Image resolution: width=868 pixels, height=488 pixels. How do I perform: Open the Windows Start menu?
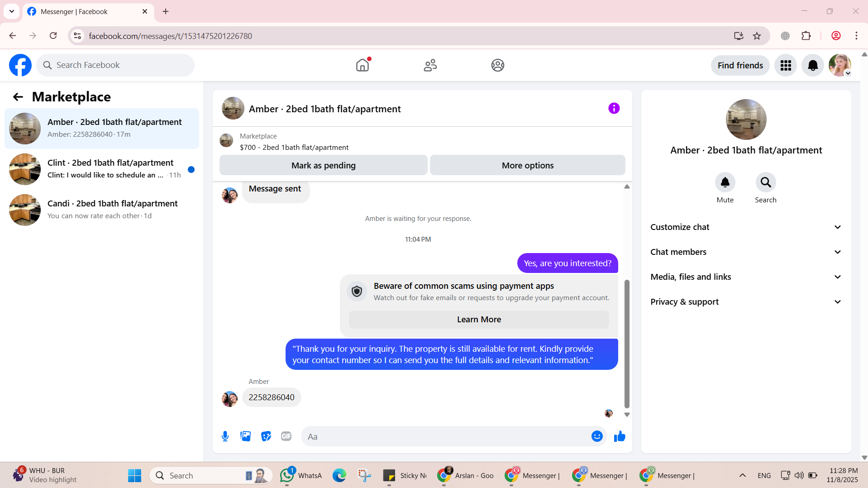[134, 476]
